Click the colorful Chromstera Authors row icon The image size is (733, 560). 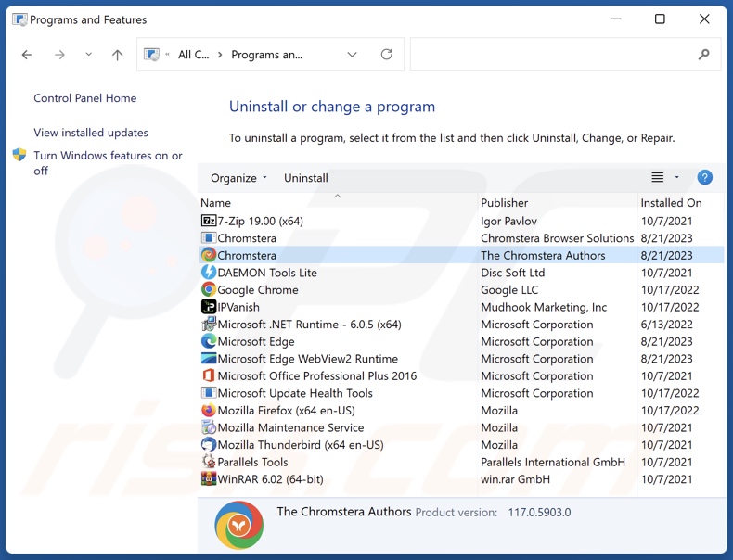click(209, 256)
